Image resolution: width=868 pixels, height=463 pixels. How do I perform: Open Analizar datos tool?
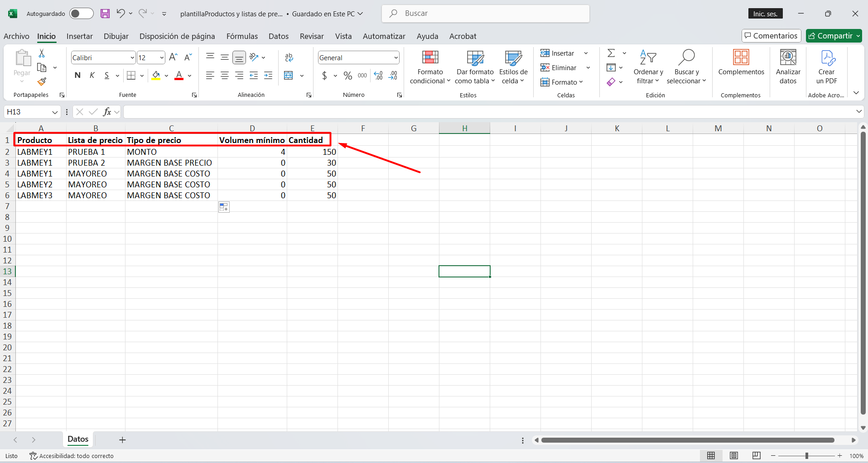(788, 67)
